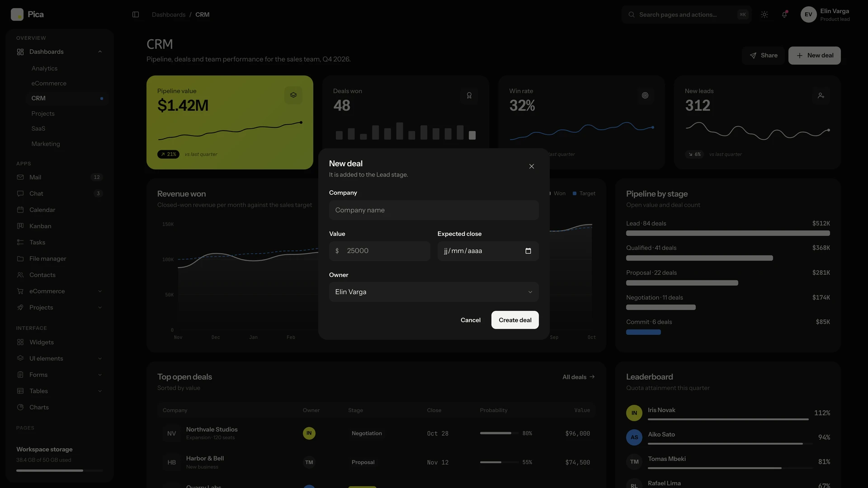The width and height of the screenshot is (868, 488).
Task: Click the Deals won award icon
Action: pyautogui.click(x=469, y=95)
